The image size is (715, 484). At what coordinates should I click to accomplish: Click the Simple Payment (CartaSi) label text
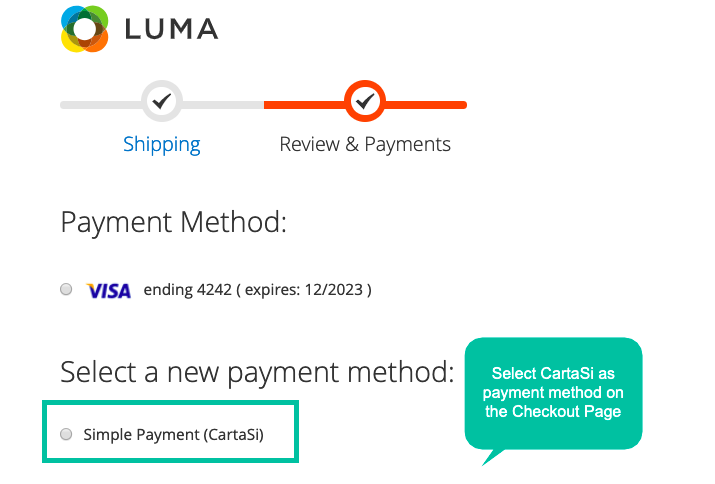tap(173, 435)
